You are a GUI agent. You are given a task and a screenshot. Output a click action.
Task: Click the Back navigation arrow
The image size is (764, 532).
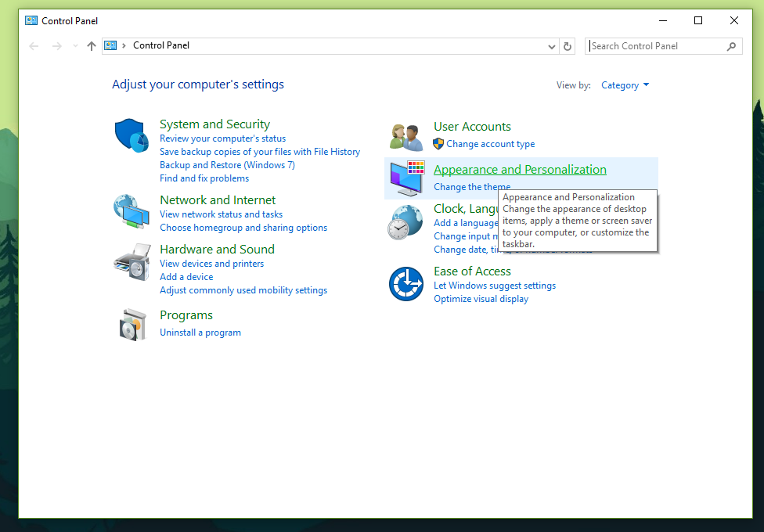tap(34, 46)
